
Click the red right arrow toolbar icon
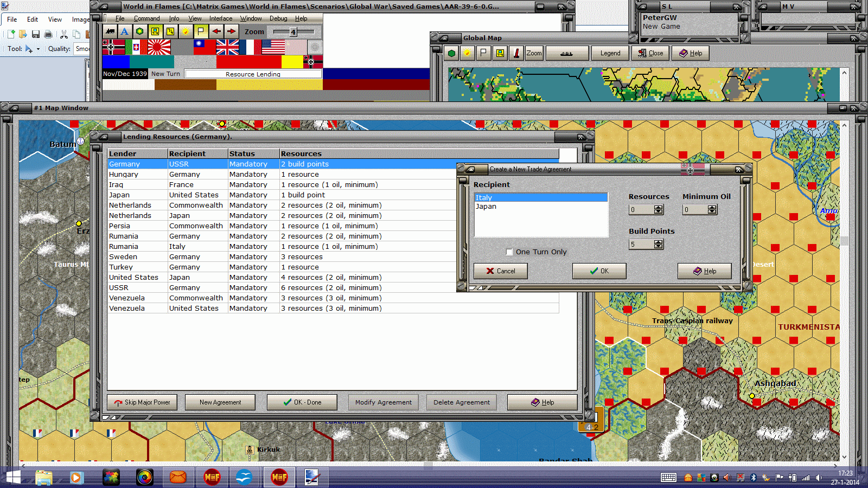(x=231, y=31)
